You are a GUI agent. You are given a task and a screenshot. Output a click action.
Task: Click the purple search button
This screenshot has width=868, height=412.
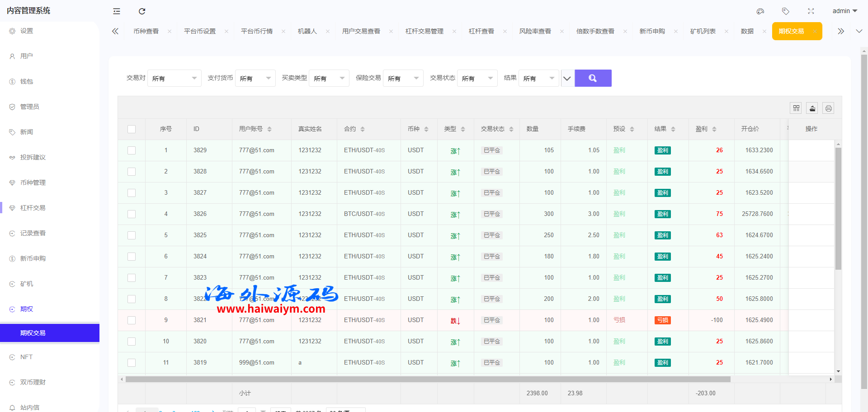tap(593, 78)
